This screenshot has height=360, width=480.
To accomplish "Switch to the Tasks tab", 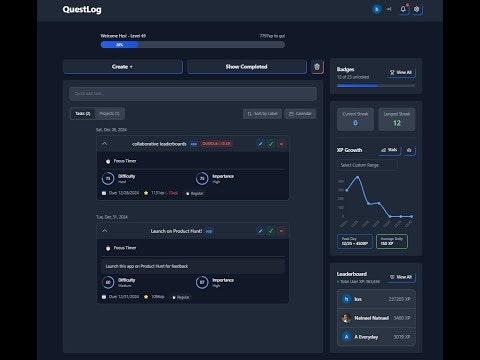I will [x=83, y=114].
